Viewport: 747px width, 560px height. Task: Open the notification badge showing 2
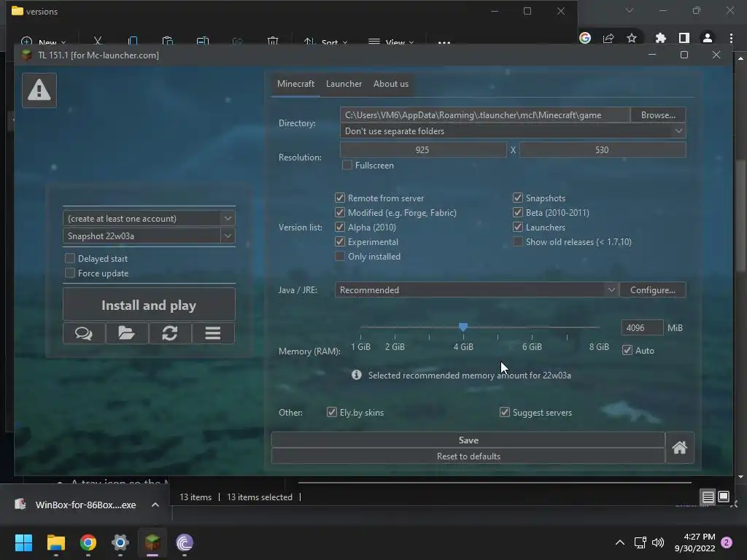[727, 542]
